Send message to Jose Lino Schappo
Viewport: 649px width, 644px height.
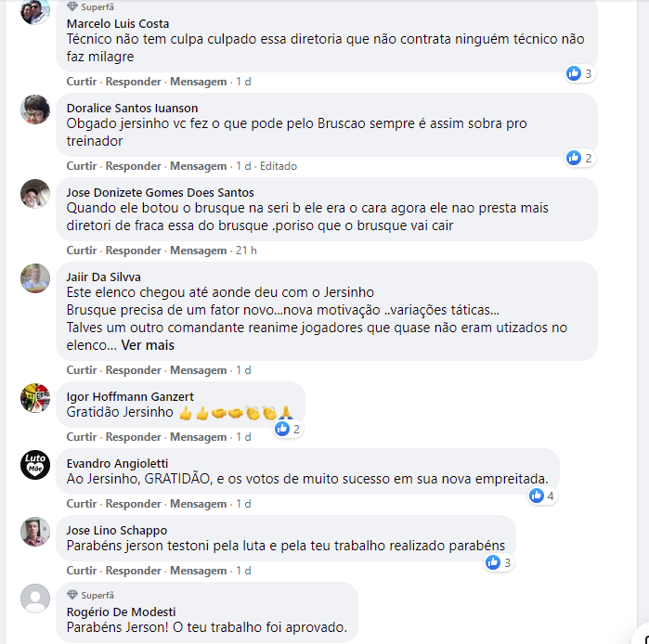point(199,571)
